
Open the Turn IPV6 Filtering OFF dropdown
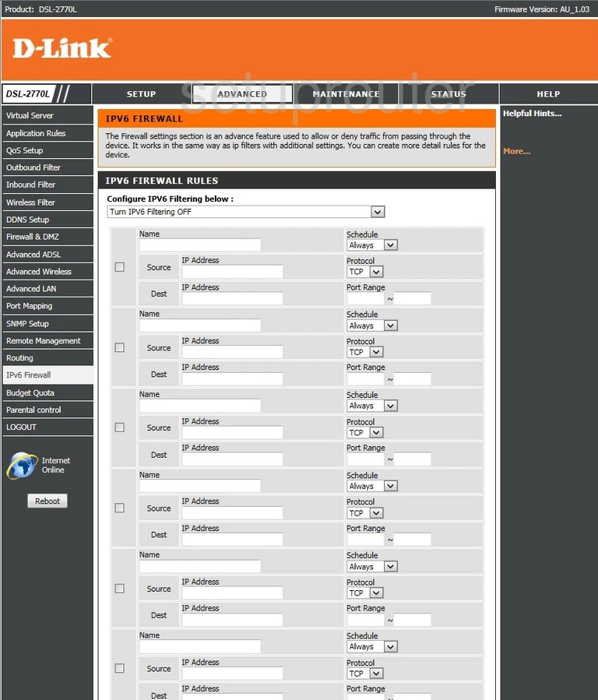coord(246,212)
